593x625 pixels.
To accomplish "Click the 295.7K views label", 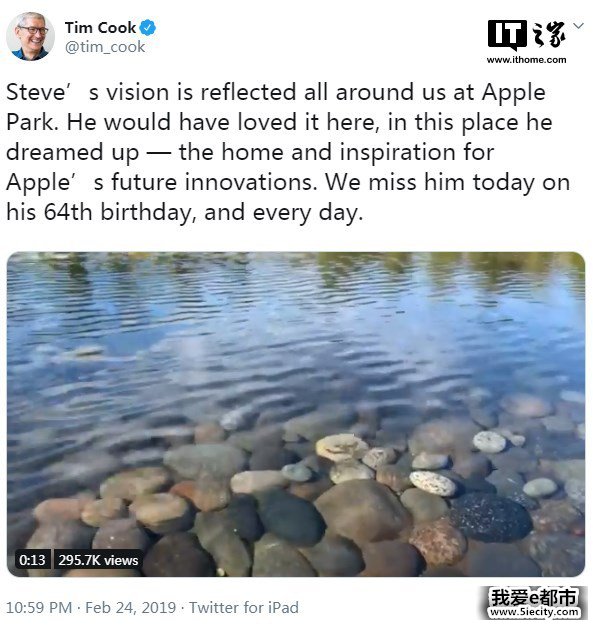I will (98, 560).
